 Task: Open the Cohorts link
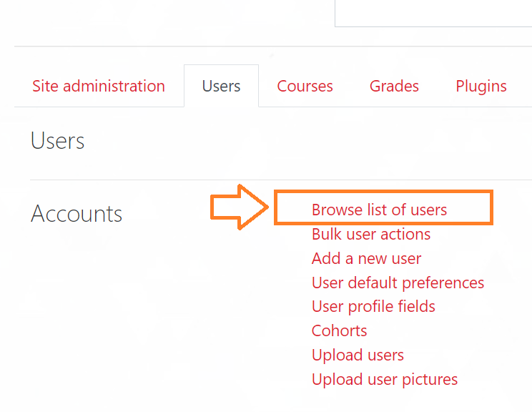[x=339, y=330]
